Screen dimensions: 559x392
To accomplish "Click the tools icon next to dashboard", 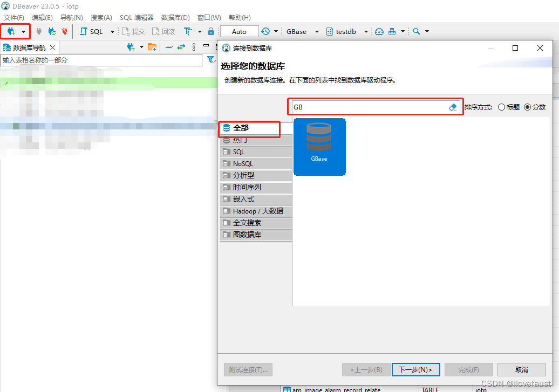I will coord(392,31).
